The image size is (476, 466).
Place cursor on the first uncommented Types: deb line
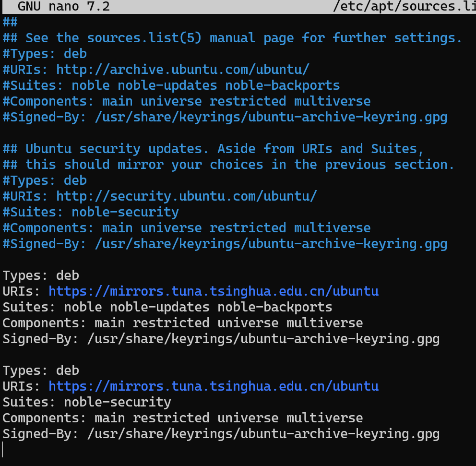(x=41, y=275)
